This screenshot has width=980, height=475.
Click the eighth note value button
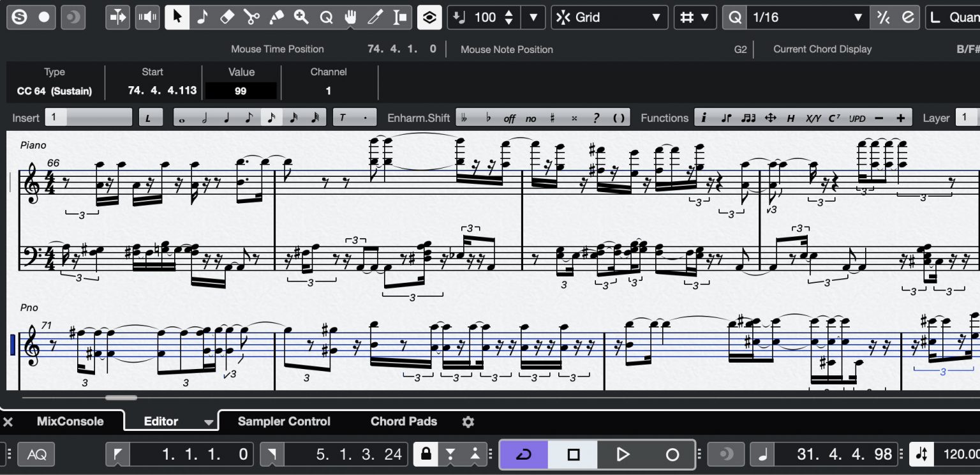tap(249, 117)
